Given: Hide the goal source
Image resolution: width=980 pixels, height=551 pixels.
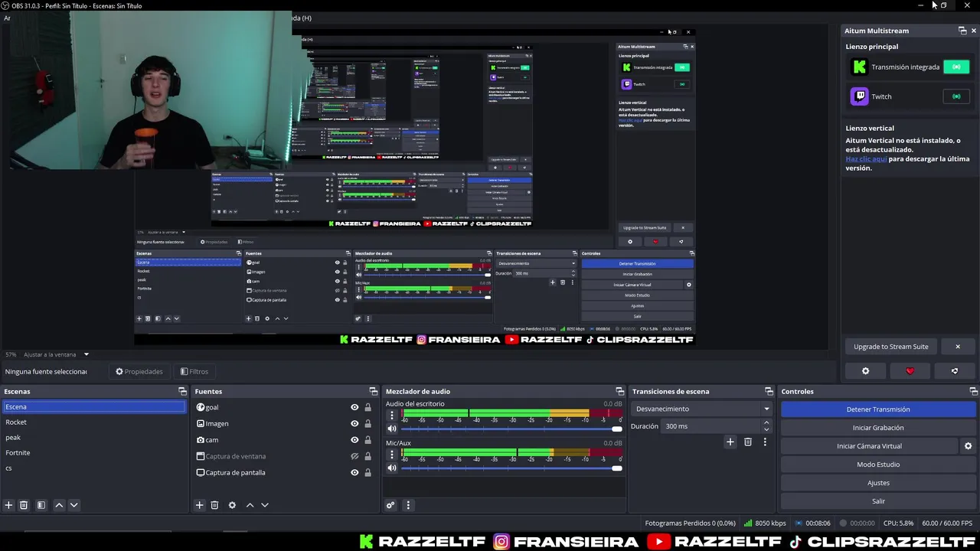Looking at the screenshot, I should [354, 408].
